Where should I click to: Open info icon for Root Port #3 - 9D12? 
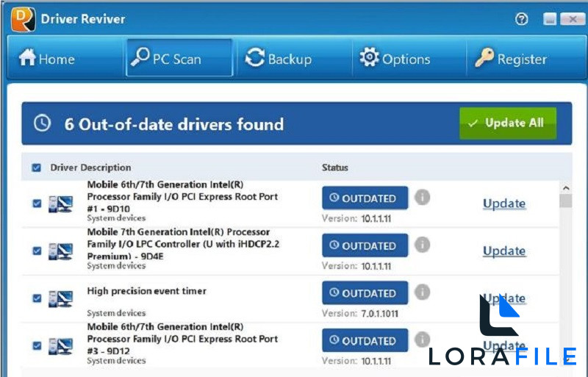(x=422, y=340)
